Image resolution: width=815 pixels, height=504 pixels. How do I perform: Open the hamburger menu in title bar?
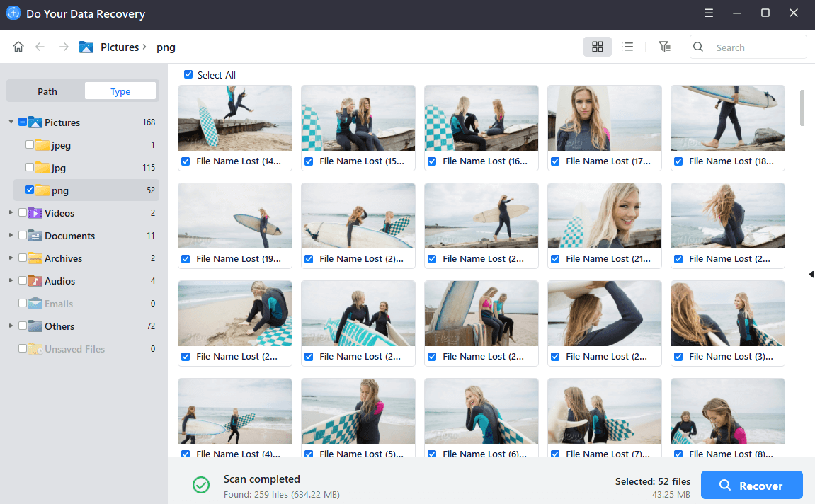709,13
